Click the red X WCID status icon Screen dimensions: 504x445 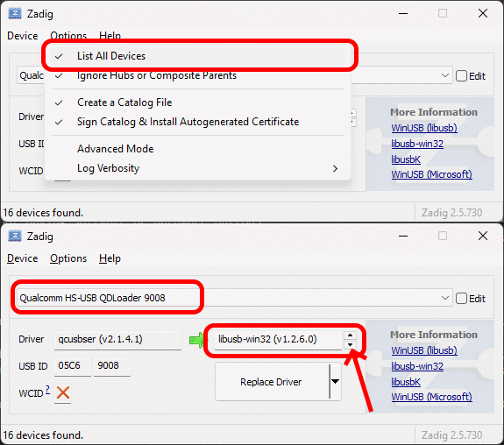coord(63,392)
